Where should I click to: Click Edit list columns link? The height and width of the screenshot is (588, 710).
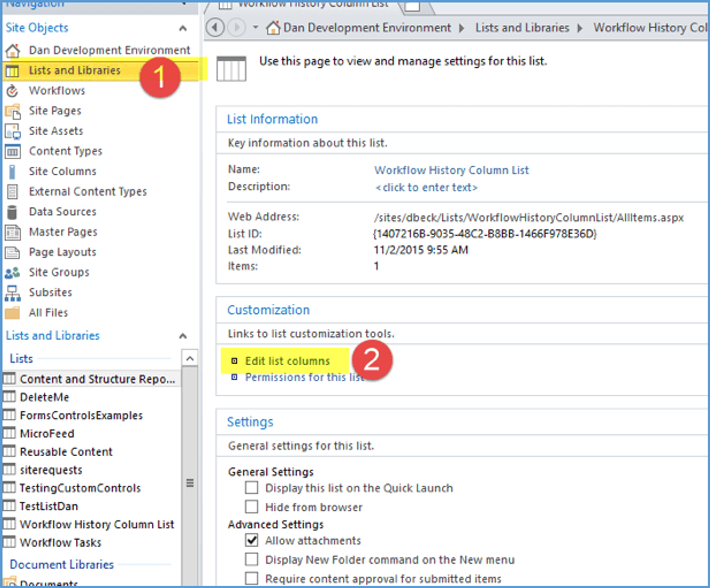[287, 361]
